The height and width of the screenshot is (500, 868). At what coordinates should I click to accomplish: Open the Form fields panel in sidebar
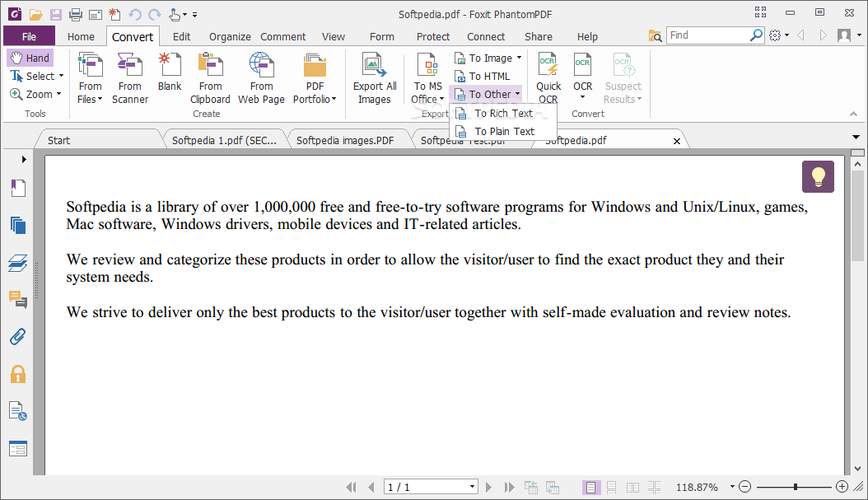(x=18, y=449)
